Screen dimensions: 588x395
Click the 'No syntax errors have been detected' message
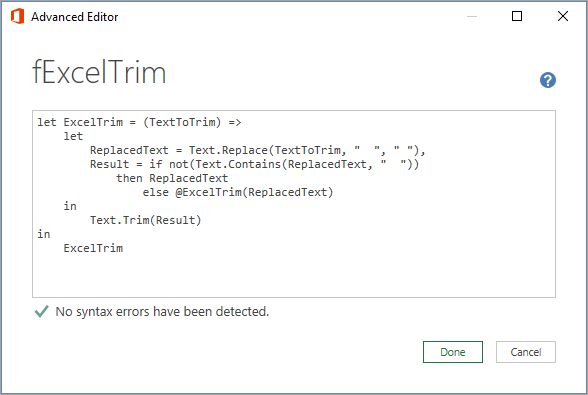(x=162, y=312)
